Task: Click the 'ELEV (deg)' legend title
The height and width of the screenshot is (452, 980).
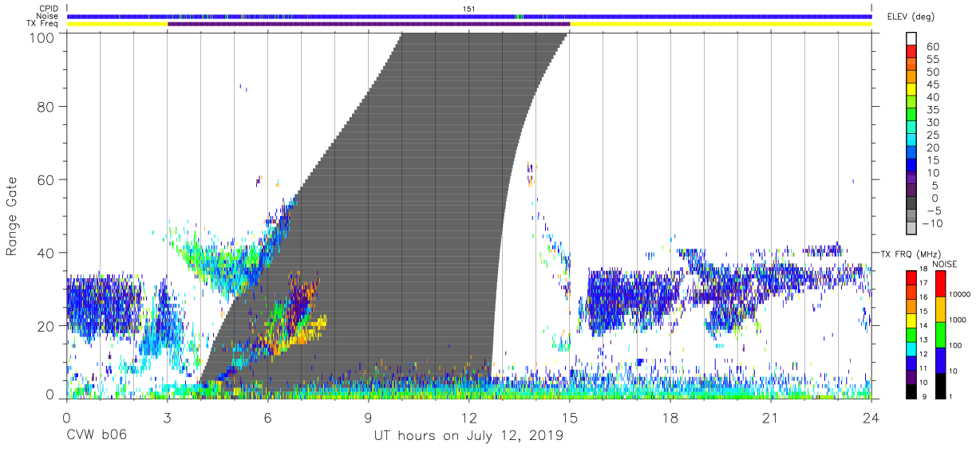Action: pos(911,17)
